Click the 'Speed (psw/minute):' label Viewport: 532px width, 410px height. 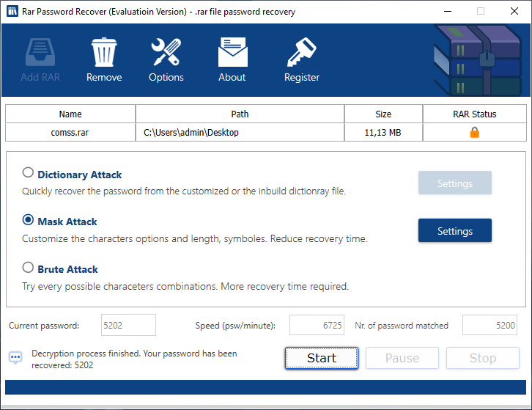click(235, 326)
